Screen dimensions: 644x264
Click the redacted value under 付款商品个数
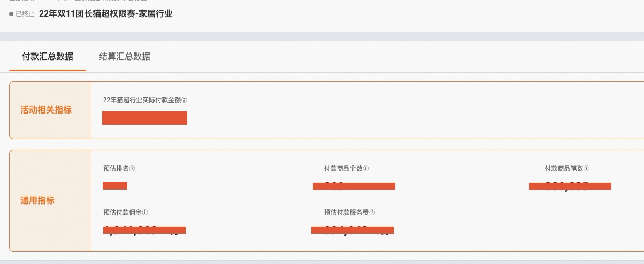pos(354,186)
